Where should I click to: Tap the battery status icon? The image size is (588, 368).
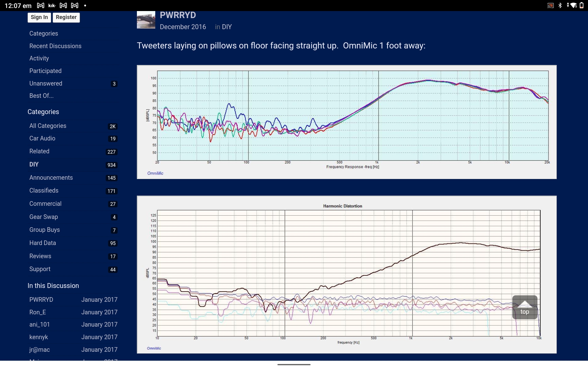click(582, 6)
